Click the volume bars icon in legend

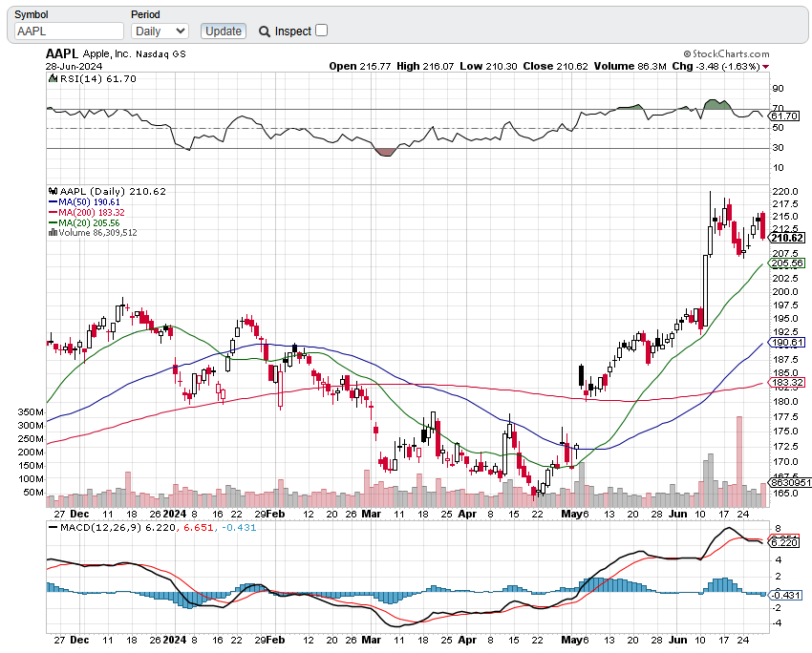[53, 232]
